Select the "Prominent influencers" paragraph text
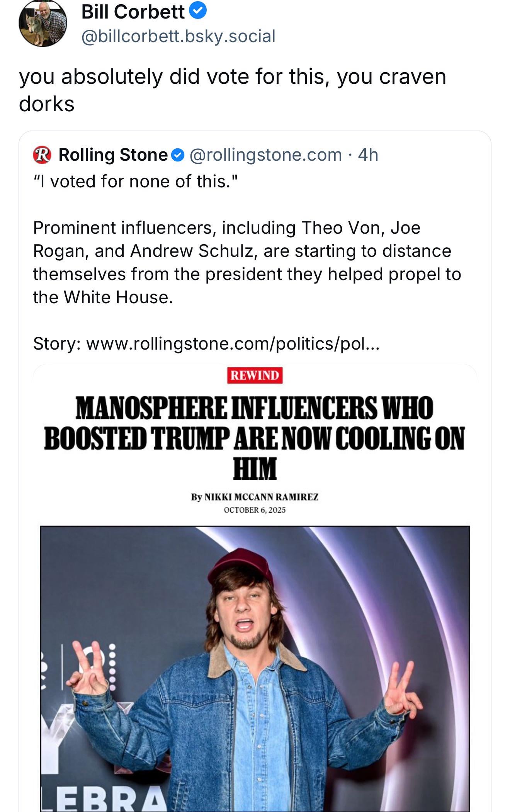The width and height of the screenshot is (510, 812). 247,262
